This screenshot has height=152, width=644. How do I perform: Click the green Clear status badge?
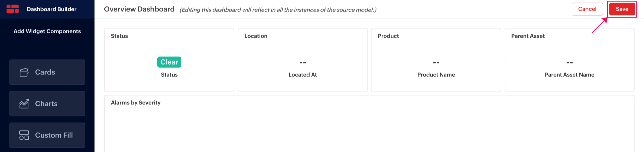pyautogui.click(x=169, y=62)
